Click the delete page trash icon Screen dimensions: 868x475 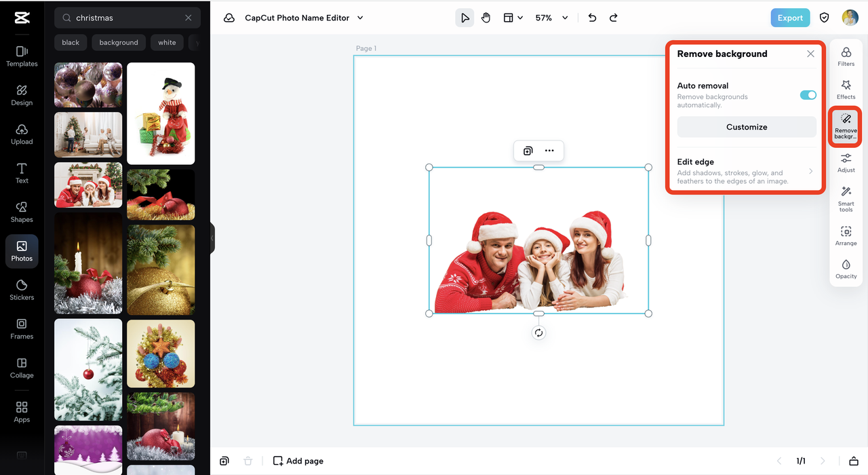coord(248,461)
